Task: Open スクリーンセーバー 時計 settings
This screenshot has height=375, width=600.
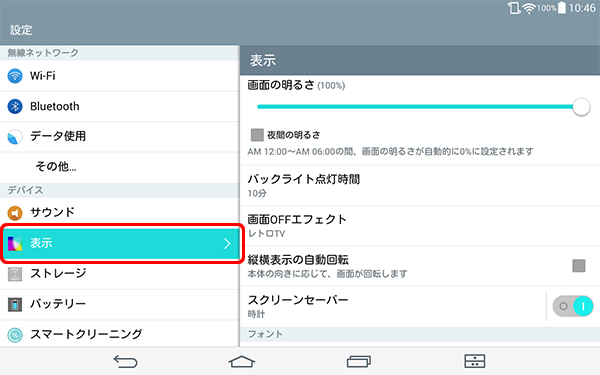Action: point(393,307)
